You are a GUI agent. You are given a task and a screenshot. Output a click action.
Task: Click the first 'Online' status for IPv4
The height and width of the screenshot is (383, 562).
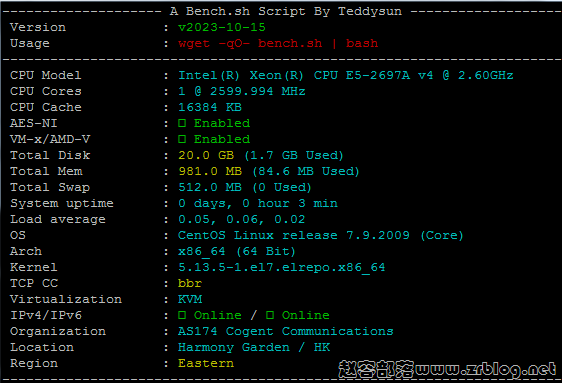point(218,315)
